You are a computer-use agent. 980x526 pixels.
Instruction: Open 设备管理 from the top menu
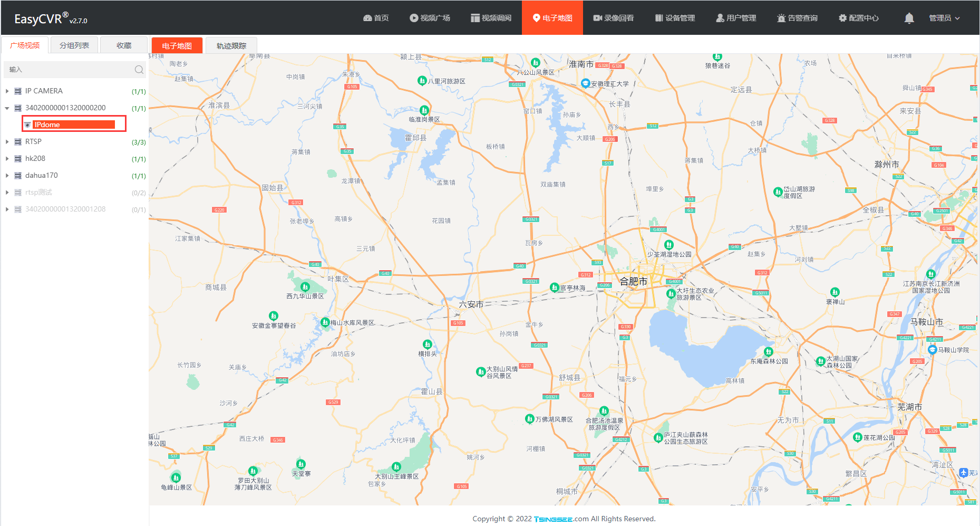[675, 18]
